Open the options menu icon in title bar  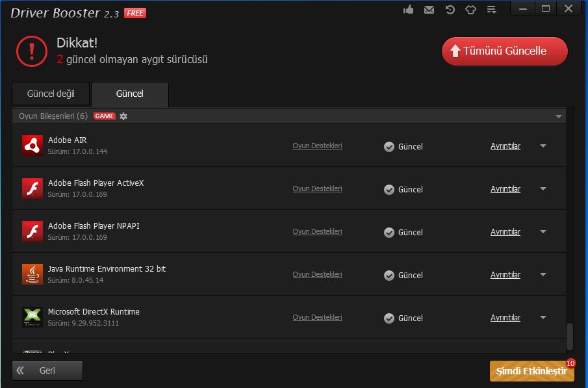491,10
